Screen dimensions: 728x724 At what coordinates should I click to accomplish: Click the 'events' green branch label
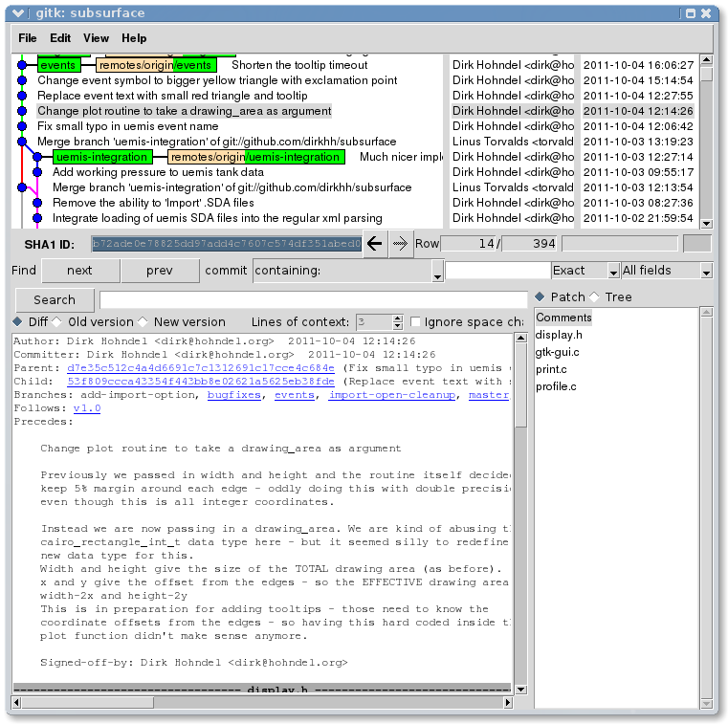click(58, 65)
